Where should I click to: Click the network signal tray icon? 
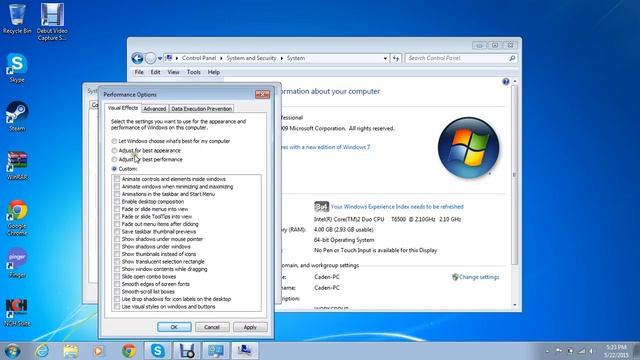[x=582, y=351]
